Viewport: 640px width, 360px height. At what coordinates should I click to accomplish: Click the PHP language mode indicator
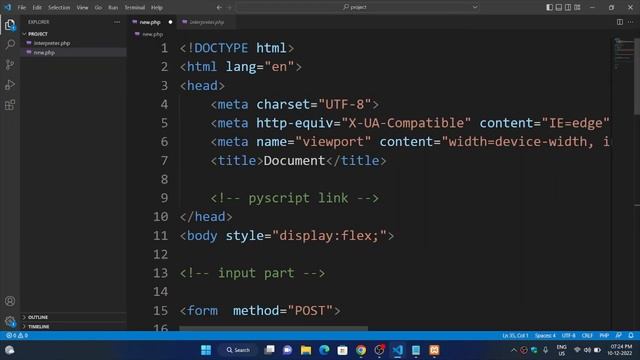(x=604, y=336)
